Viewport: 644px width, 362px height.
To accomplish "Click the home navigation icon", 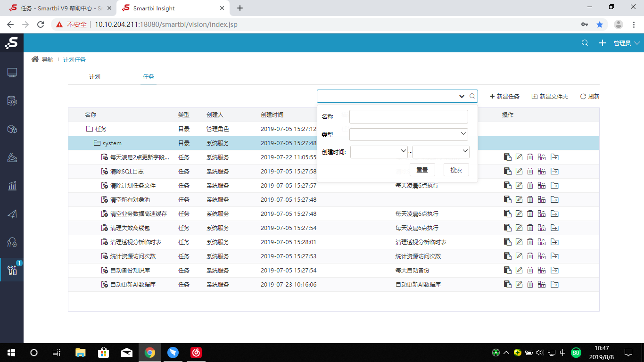I will pyautogui.click(x=35, y=59).
